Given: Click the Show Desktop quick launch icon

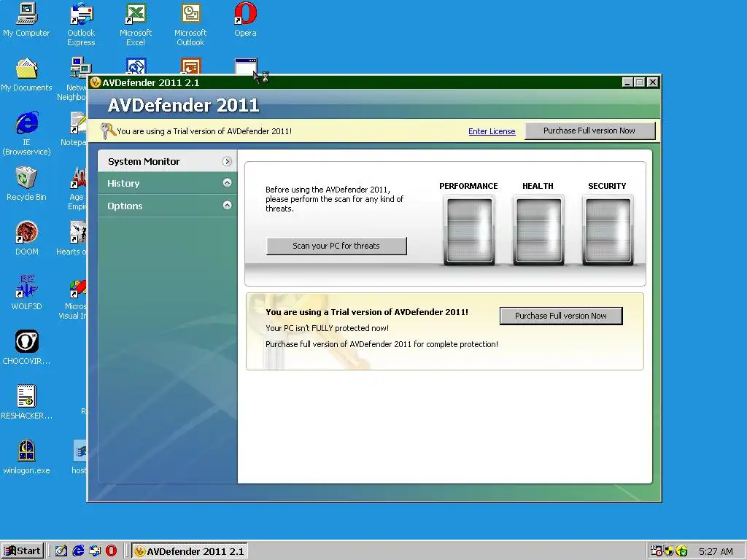Looking at the screenshot, I should point(61,551).
